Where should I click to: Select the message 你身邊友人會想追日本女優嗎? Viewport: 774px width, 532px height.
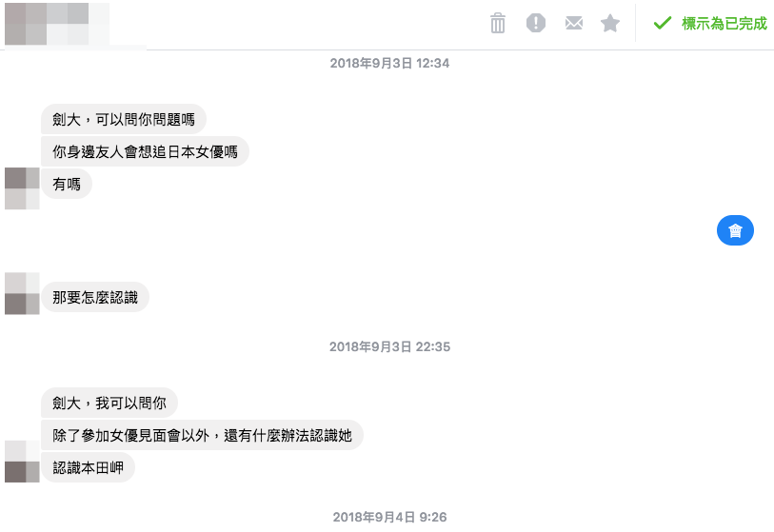[x=145, y=151]
